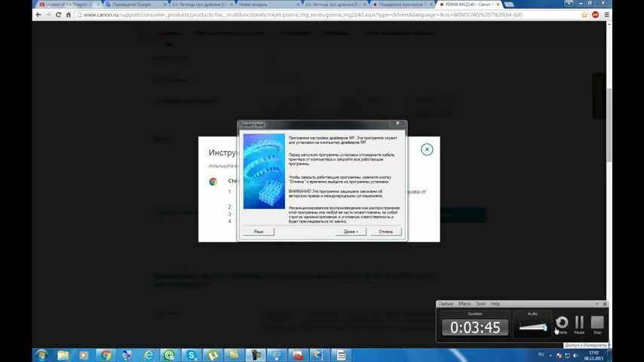Viewport: 644px width, 362px height.
Task: Open Windows Start menu
Action: [x=41, y=355]
